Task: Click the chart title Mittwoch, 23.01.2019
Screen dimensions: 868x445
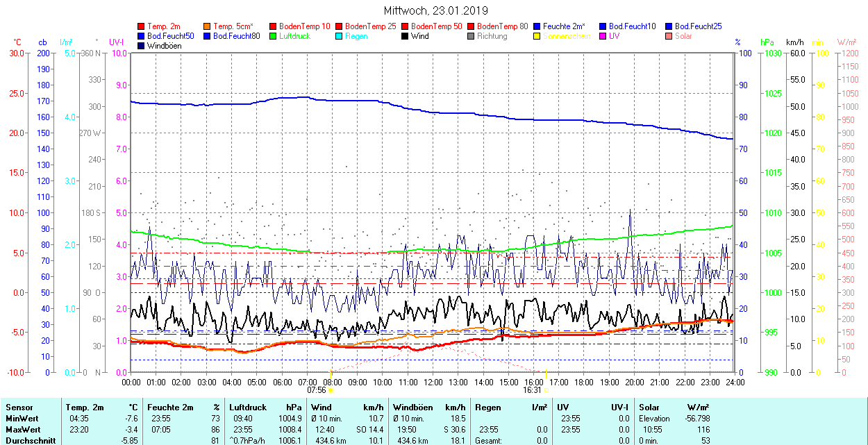Action: pos(435,10)
